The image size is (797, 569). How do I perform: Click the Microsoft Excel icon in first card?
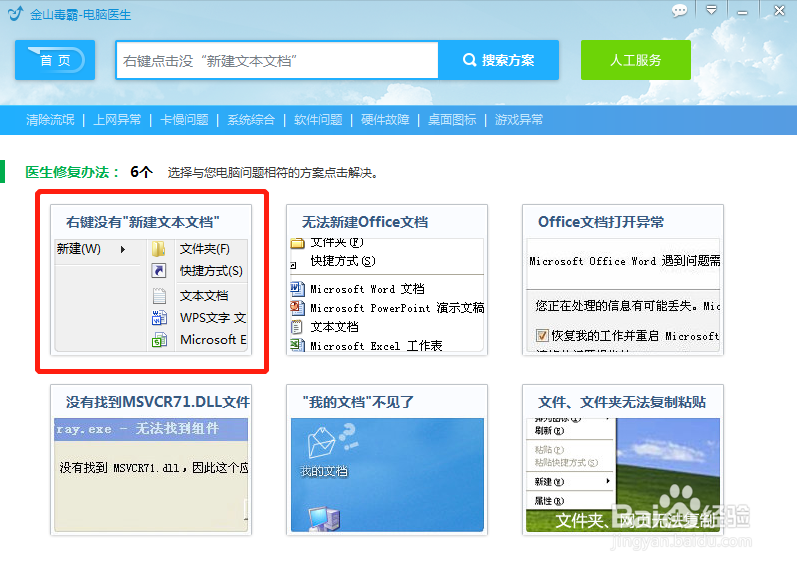(159, 340)
